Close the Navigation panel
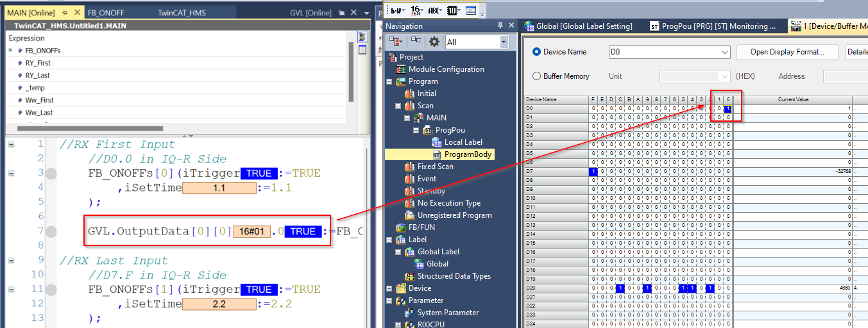Viewport: 868px width, 328px height. (510, 26)
